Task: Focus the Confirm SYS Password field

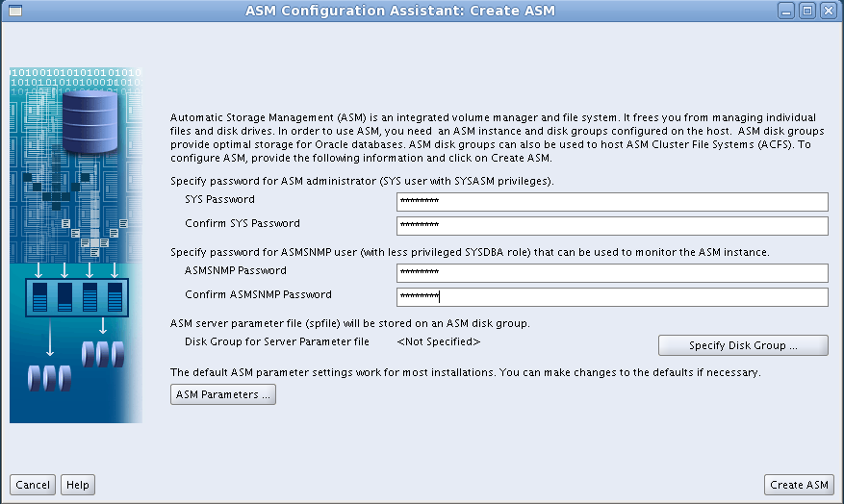Action: (x=612, y=226)
